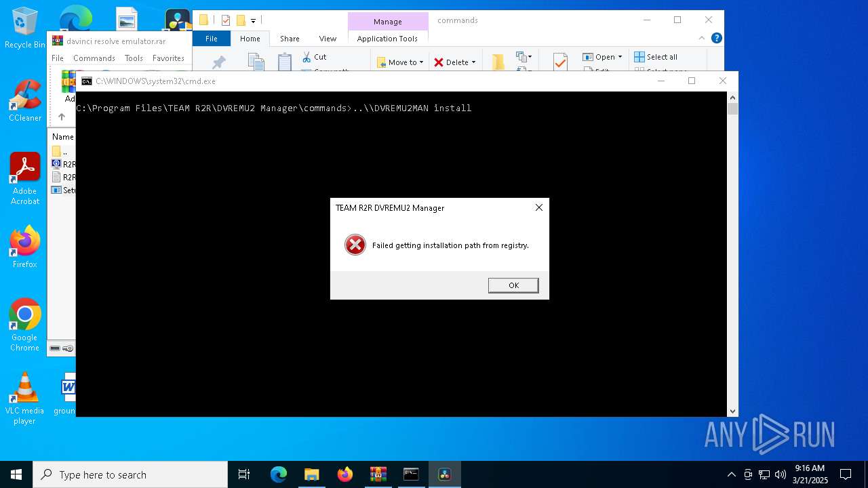Image resolution: width=868 pixels, height=488 pixels.
Task: Click OK in the DVREMU2 Manager error dialog
Action: pyautogui.click(x=513, y=285)
